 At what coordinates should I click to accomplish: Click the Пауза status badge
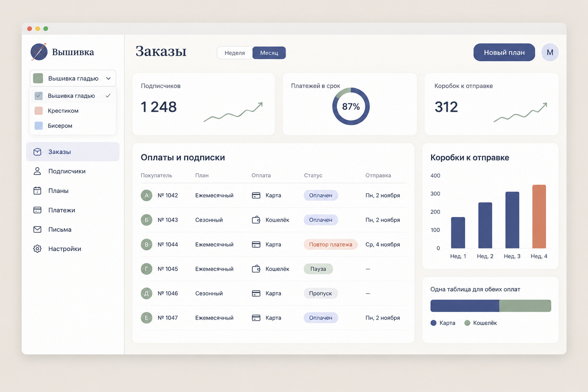click(x=318, y=269)
